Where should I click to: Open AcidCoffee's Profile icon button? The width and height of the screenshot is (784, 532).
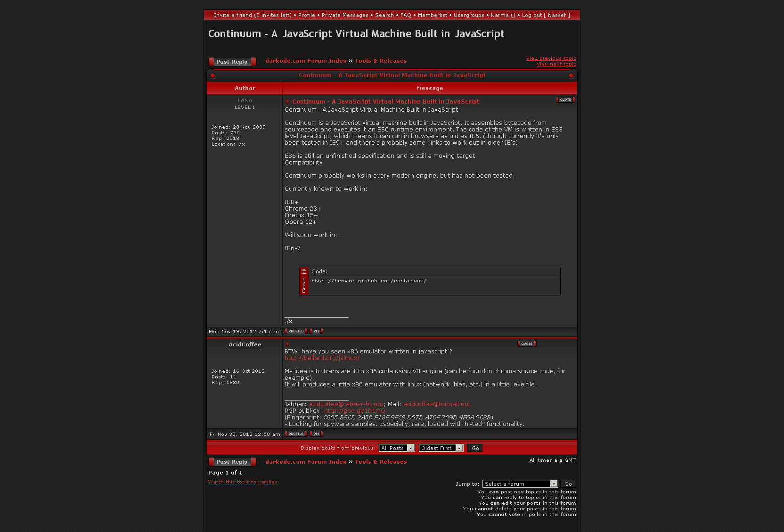(296, 434)
